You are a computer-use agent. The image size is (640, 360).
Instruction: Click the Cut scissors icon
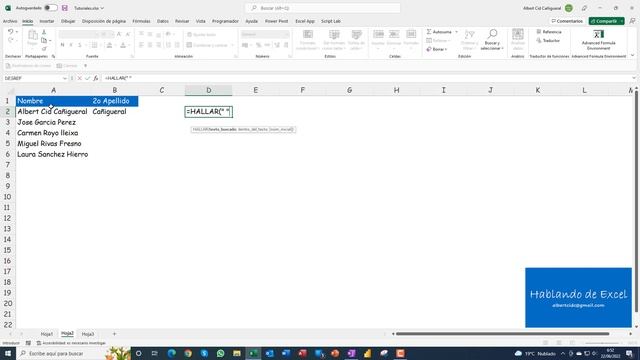pyautogui.click(x=44, y=32)
